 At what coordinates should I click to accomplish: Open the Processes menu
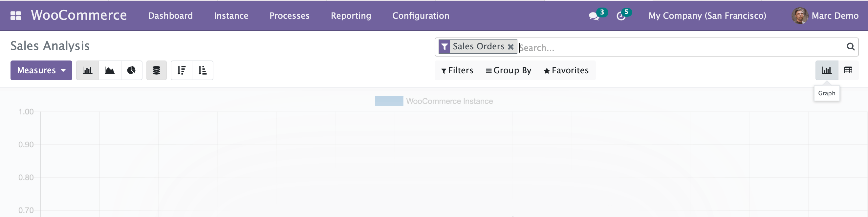[290, 15]
